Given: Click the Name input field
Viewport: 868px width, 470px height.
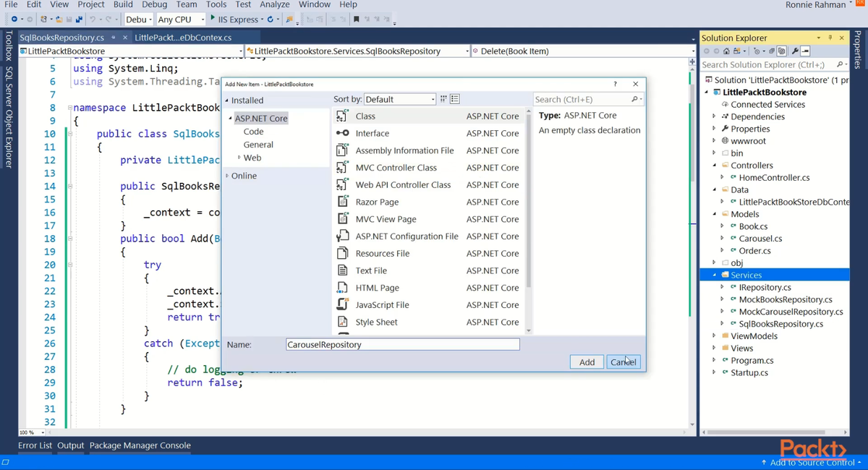Looking at the screenshot, I should pyautogui.click(x=403, y=344).
